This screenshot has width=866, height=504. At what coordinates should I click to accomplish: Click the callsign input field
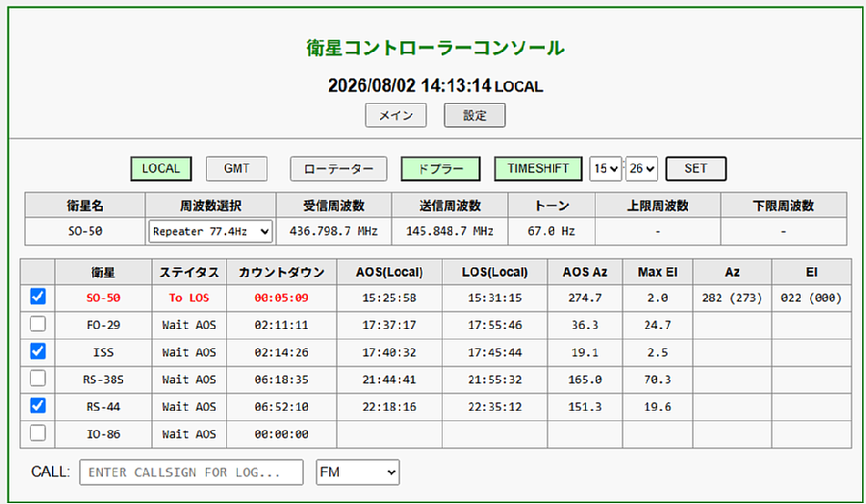(x=191, y=472)
